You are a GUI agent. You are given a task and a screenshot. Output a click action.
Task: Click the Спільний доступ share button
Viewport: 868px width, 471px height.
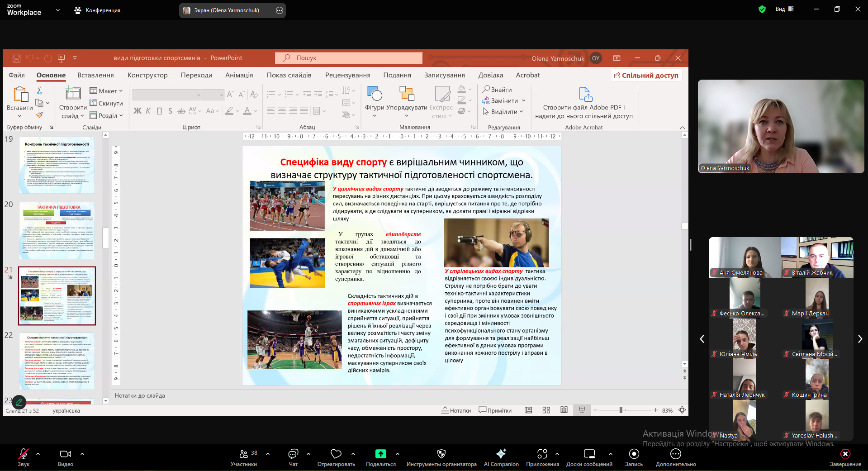pyautogui.click(x=646, y=75)
